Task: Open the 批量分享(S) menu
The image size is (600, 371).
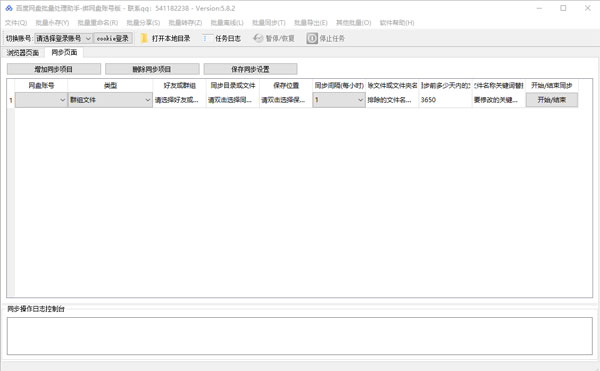Action: (143, 23)
